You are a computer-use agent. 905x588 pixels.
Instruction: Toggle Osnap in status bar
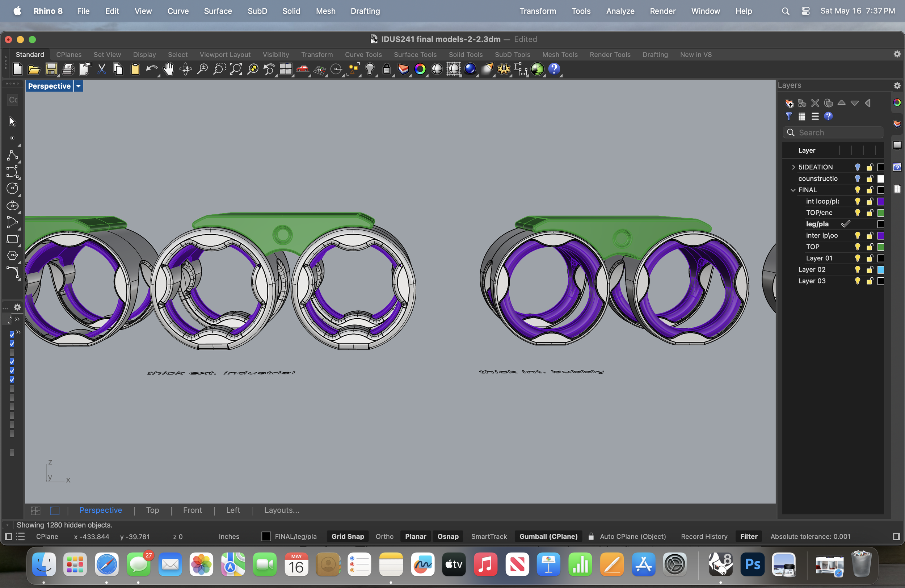(447, 536)
